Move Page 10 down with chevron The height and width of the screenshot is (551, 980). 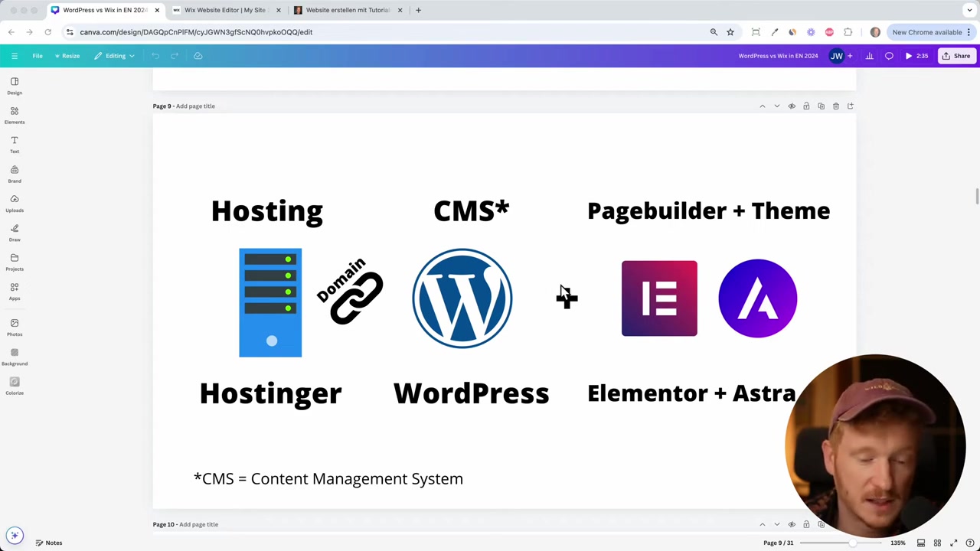coord(776,525)
